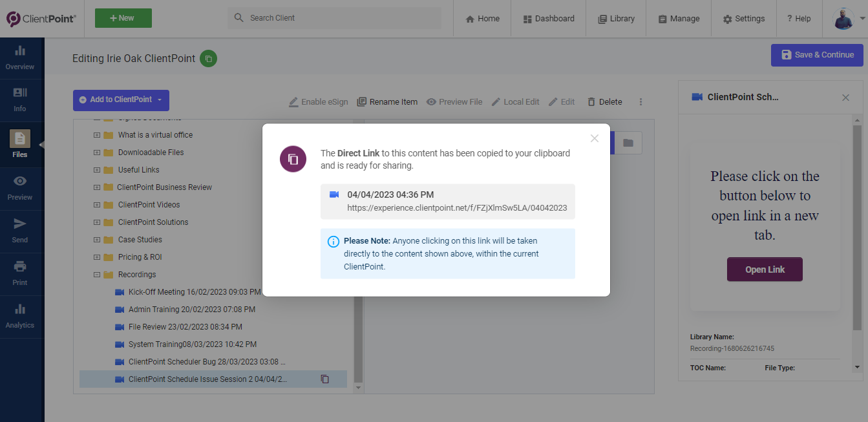
Task: Expand Pricing & ROI folder
Action: click(97, 257)
